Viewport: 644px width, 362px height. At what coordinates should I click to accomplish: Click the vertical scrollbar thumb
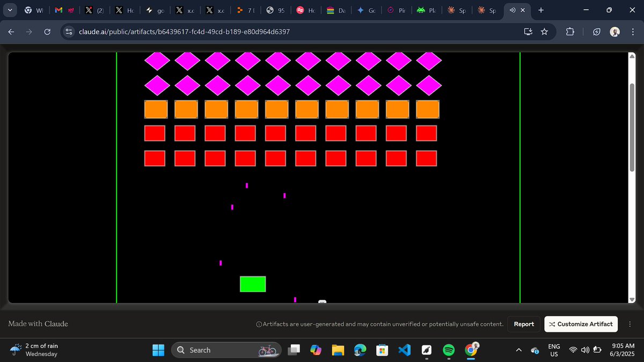[632, 128]
